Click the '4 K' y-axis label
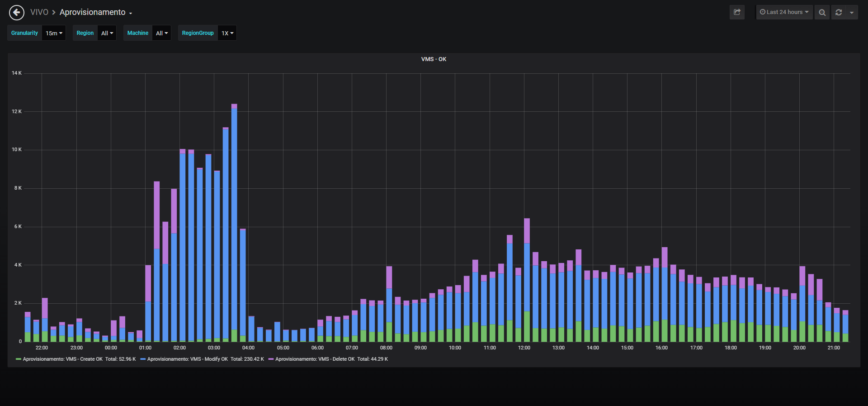This screenshot has height=406, width=868. coord(18,265)
